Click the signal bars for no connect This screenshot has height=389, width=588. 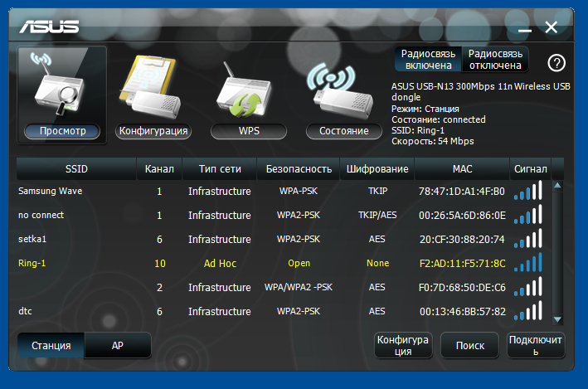coord(528,215)
